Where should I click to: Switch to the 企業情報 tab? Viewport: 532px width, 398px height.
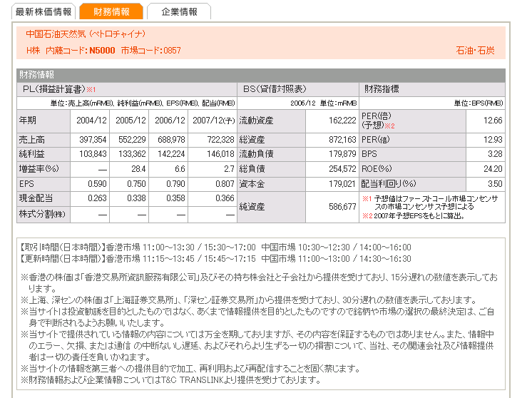pos(179,12)
